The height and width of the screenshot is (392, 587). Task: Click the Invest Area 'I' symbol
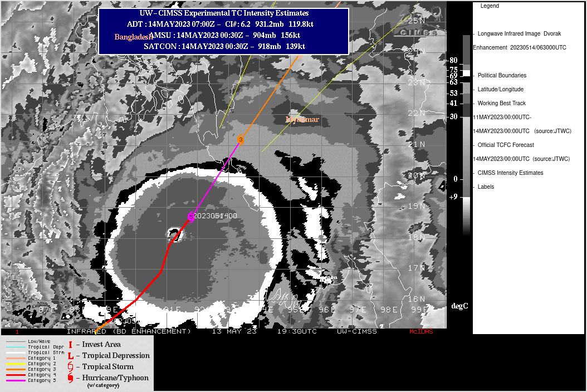70,345
